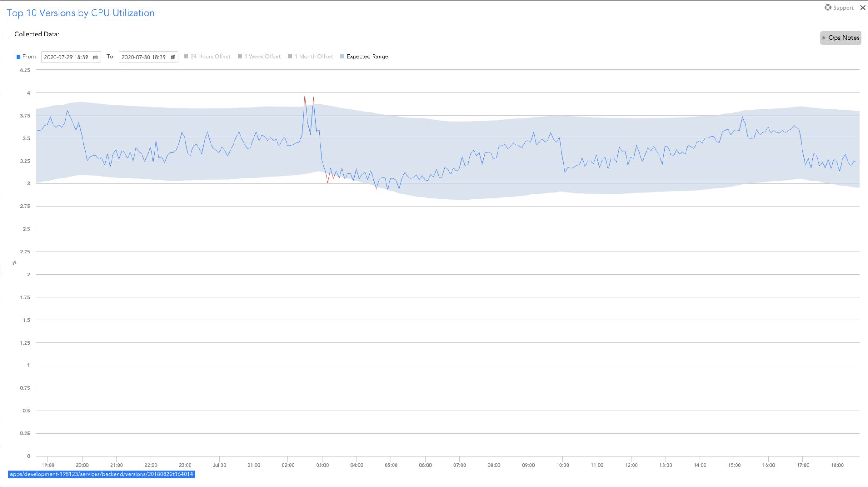Click the 06:00 x-axis tick label

pos(425,465)
